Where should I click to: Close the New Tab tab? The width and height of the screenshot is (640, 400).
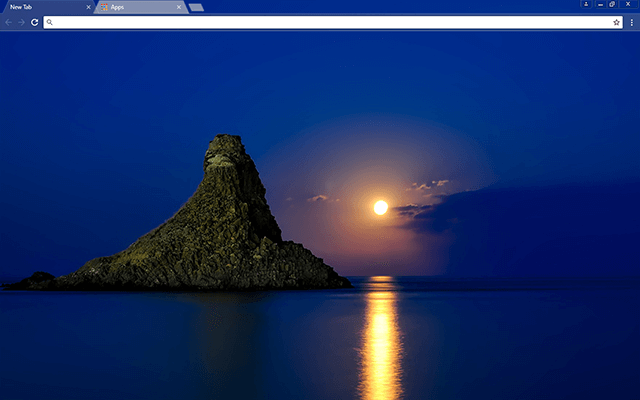pos(88,7)
